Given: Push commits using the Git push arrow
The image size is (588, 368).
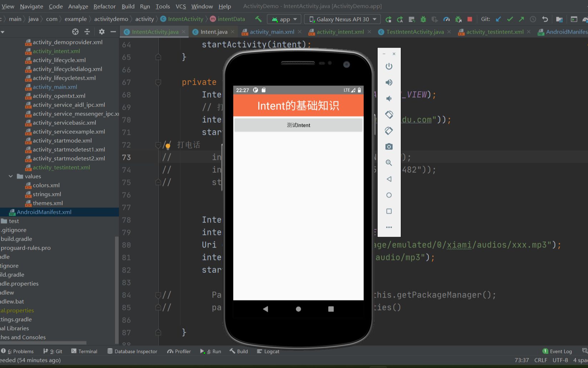Looking at the screenshot, I should pyautogui.click(x=521, y=19).
